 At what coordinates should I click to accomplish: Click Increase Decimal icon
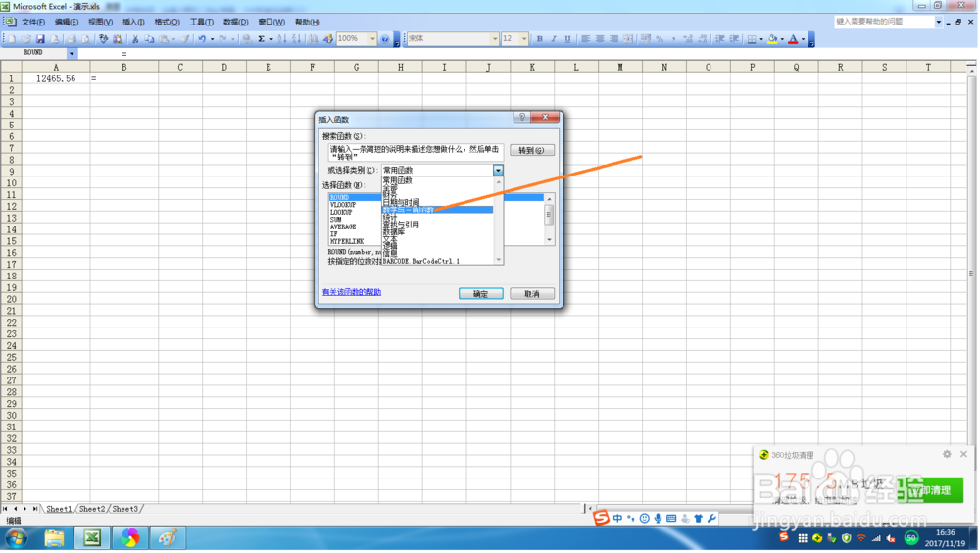688,39
